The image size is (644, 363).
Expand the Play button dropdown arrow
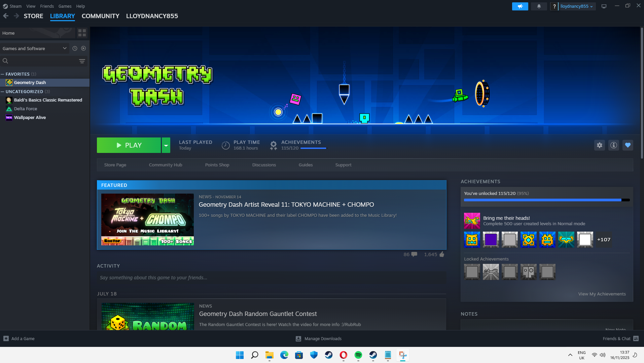pyautogui.click(x=166, y=145)
